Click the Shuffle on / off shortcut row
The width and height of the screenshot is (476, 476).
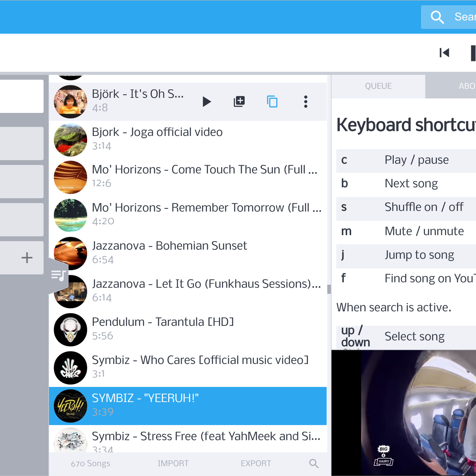pos(406,208)
